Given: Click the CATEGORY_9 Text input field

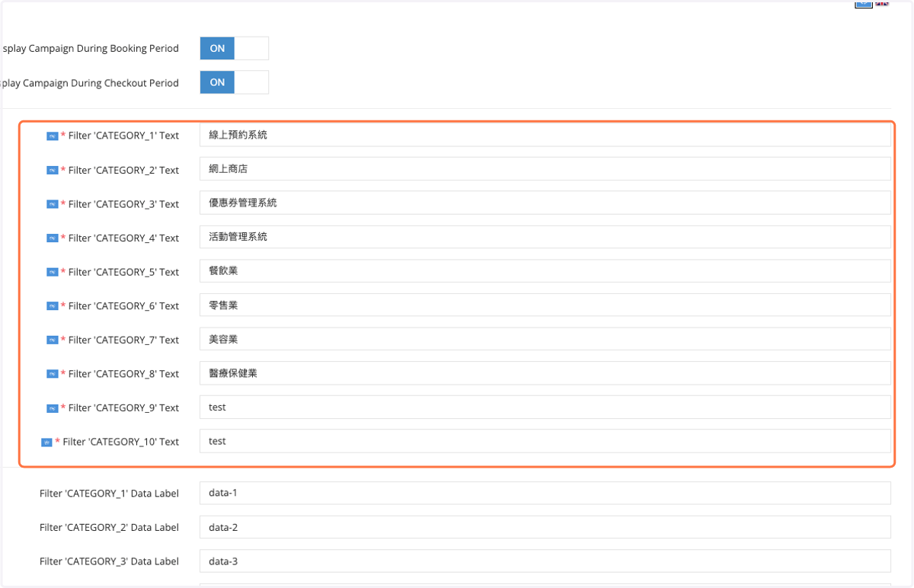Looking at the screenshot, I should 545,407.
